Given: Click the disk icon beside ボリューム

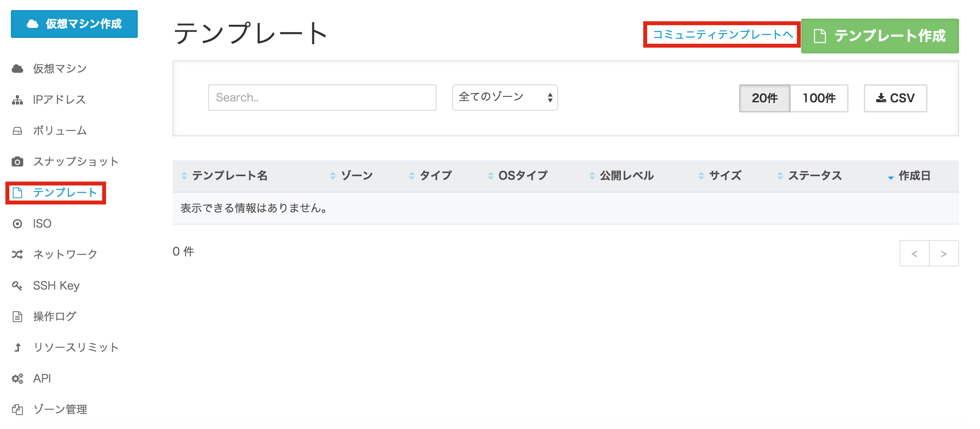Looking at the screenshot, I should [17, 131].
